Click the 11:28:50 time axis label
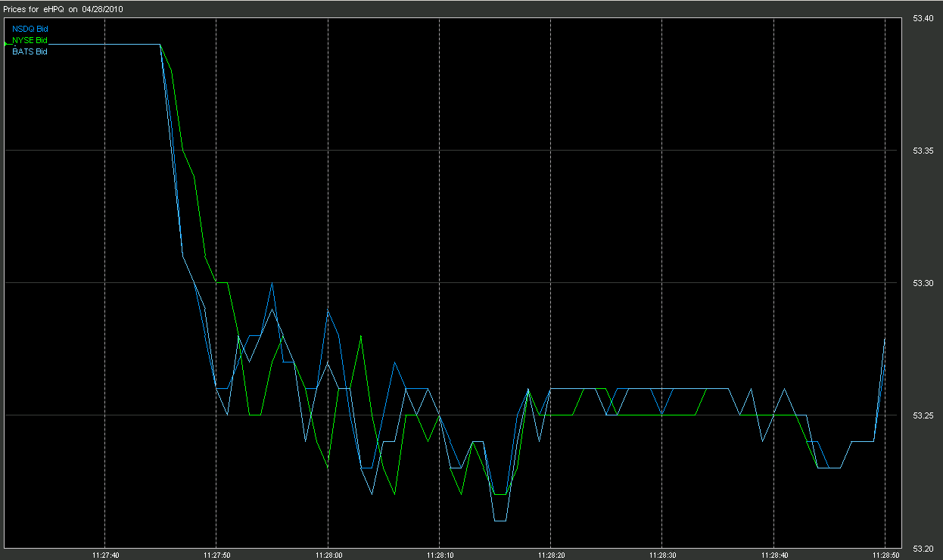943x560 pixels. (885, 555)
